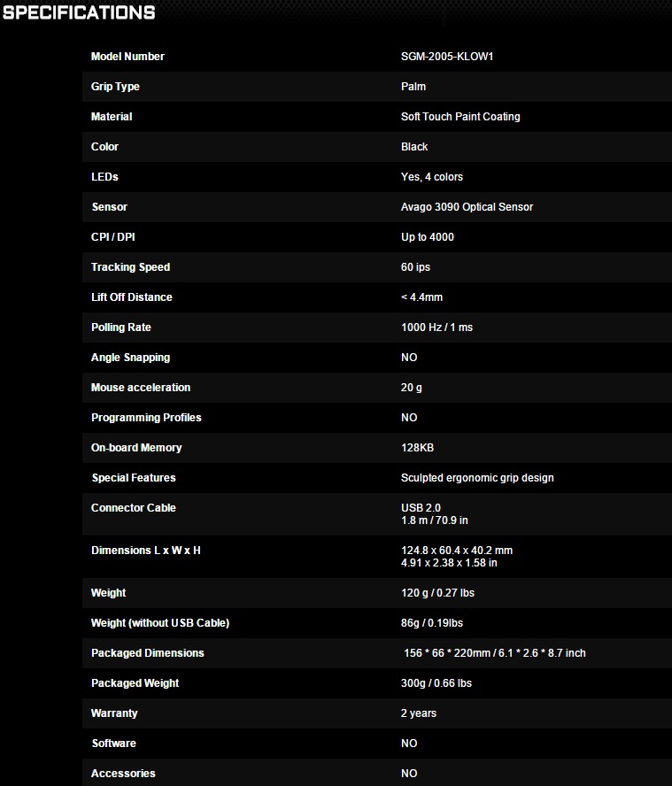The width and height of the screenshot is (672, 786).
Task: Select the 1000 Hz / 1 ms value
Action: coord(436,327)
